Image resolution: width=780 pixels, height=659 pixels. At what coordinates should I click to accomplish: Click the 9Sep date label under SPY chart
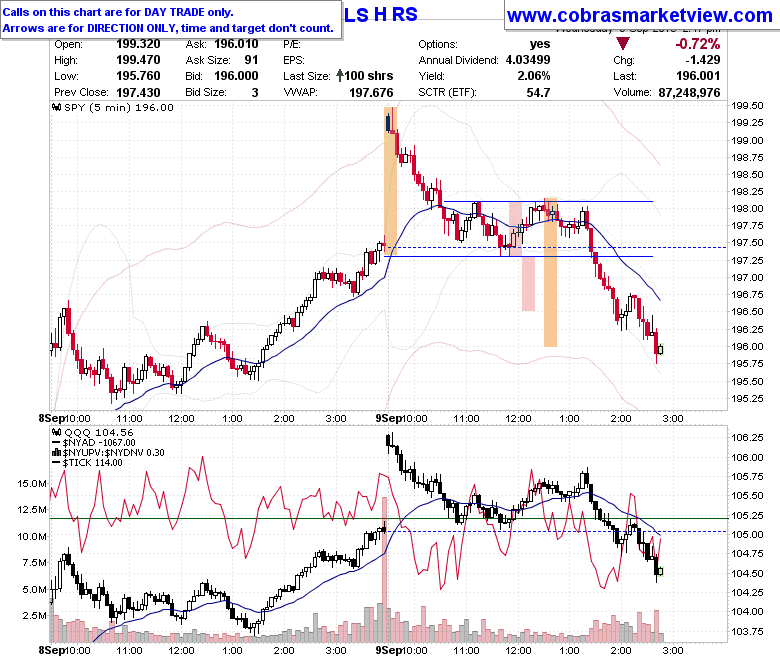(388, 418)
